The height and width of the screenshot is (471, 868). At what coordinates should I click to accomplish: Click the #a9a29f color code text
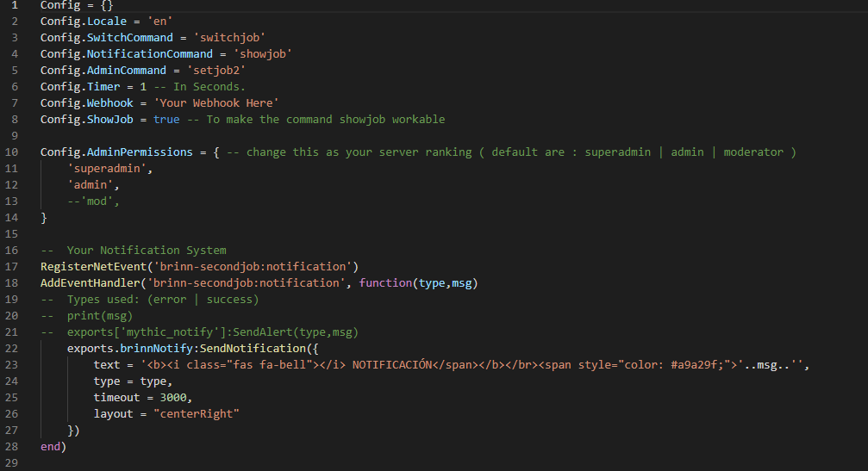pyautogui.click(x=694, y=365)
